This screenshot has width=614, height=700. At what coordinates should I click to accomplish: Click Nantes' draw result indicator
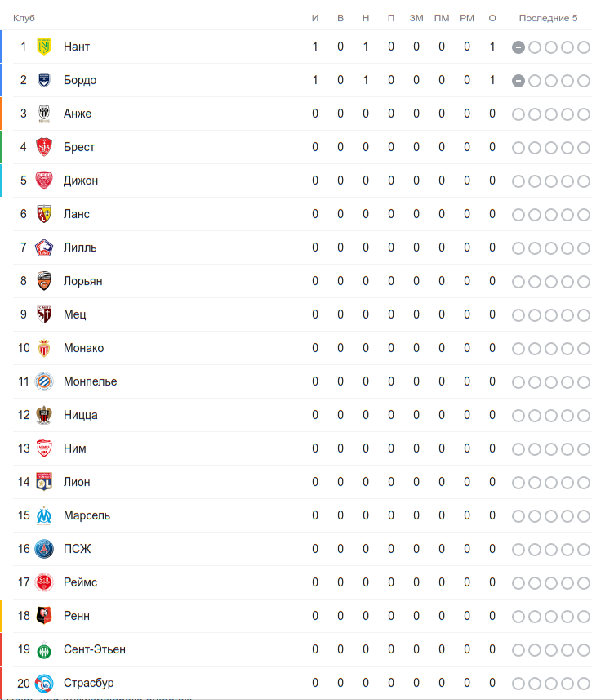pos(518,47)
